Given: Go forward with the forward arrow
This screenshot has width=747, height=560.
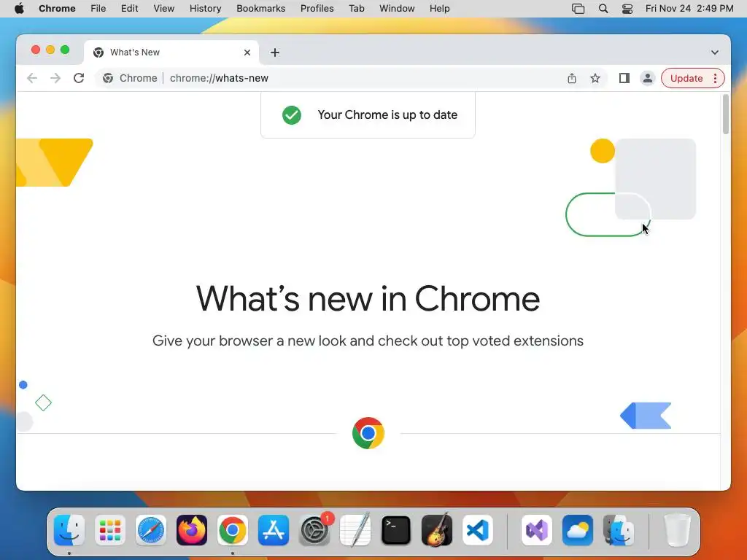Looking at the screenshot, I should 55,78.
